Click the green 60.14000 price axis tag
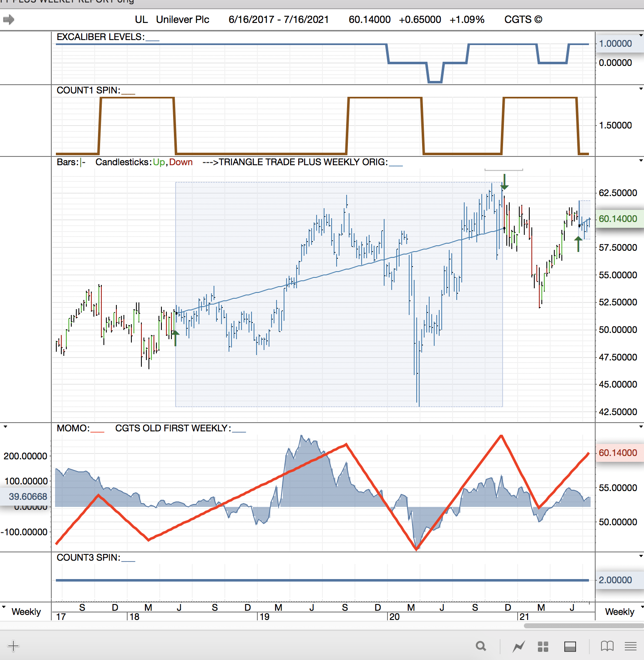Image resolution: width=644 pixels, height=660 pixels. coord(620,219)
